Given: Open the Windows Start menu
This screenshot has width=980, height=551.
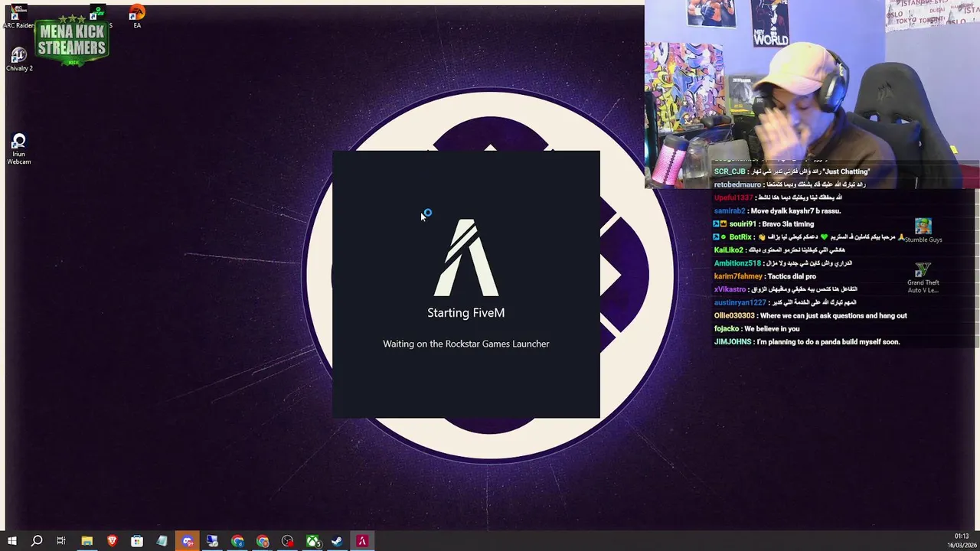Looking at the screenshot, I should (11, 541).
